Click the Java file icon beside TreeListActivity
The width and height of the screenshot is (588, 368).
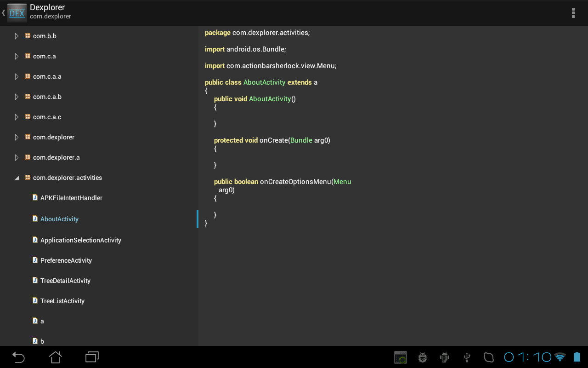35,301
